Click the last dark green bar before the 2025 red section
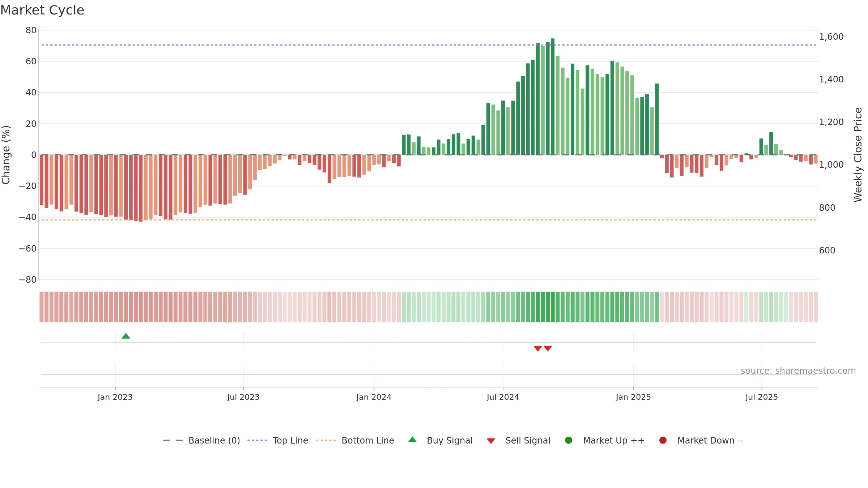Image resolution: width=868 pixels, height=488 pixels. tap(657, 119)
